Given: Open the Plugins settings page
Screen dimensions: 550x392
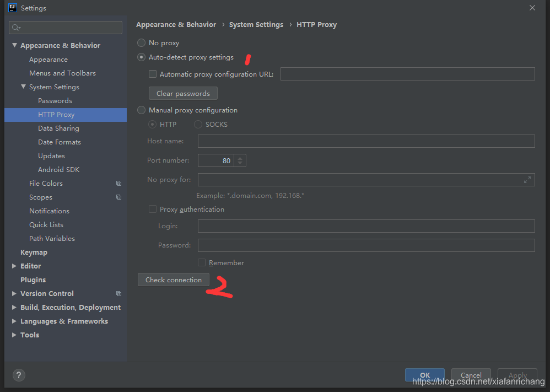Looking at the screenshot, I should tap(33, 280).
